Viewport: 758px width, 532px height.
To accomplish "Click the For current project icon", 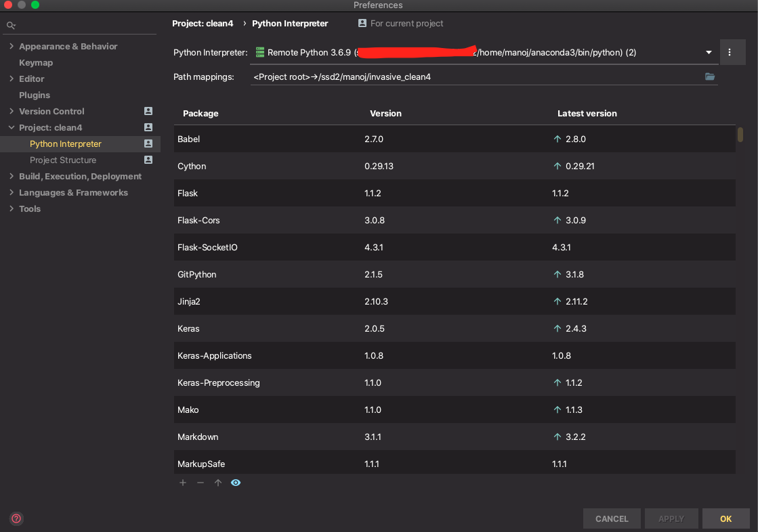I will [362, 23].
